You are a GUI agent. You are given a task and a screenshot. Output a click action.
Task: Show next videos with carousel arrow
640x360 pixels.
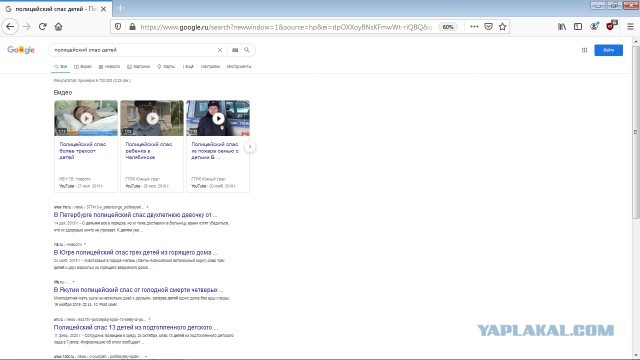click(x=250, y=147)
